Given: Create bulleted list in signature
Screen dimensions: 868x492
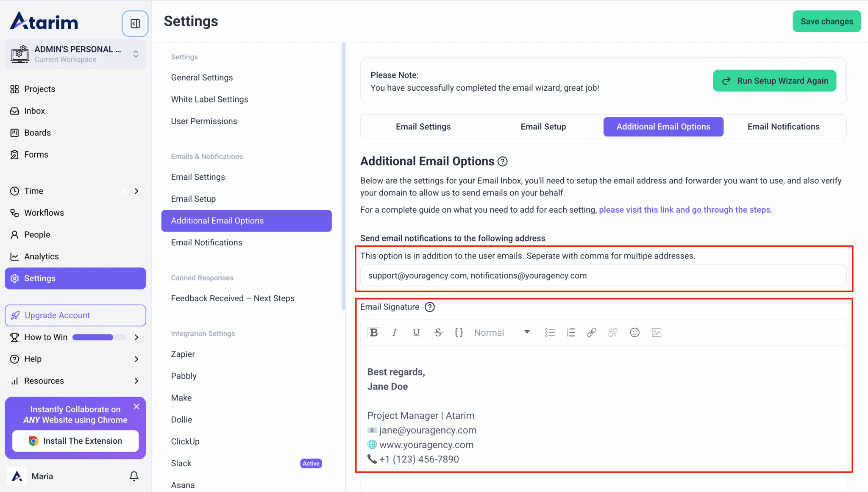Looking at the screenshot, I should pyautogui.click(x=550, y=333).
